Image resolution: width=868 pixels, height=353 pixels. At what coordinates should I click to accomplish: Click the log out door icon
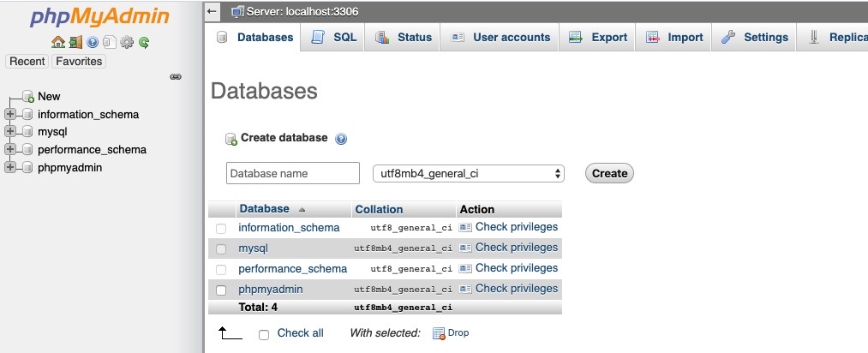click(75, 42)
